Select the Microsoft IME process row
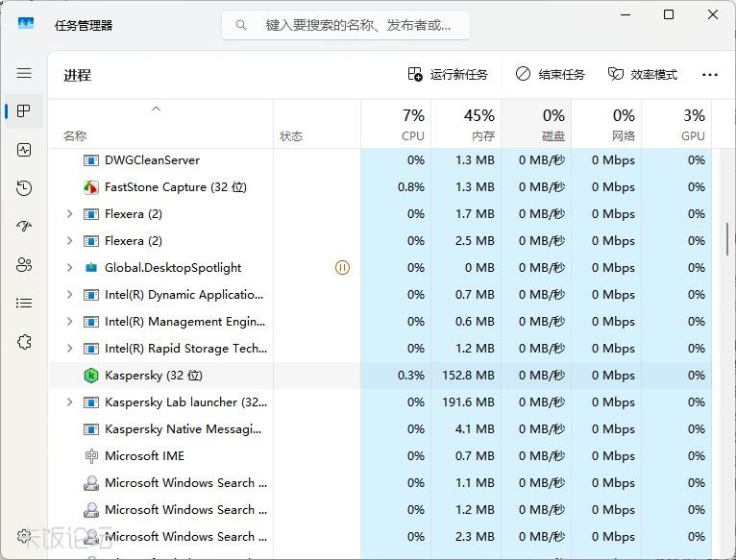736x560 pixels. tap(380, 456)
